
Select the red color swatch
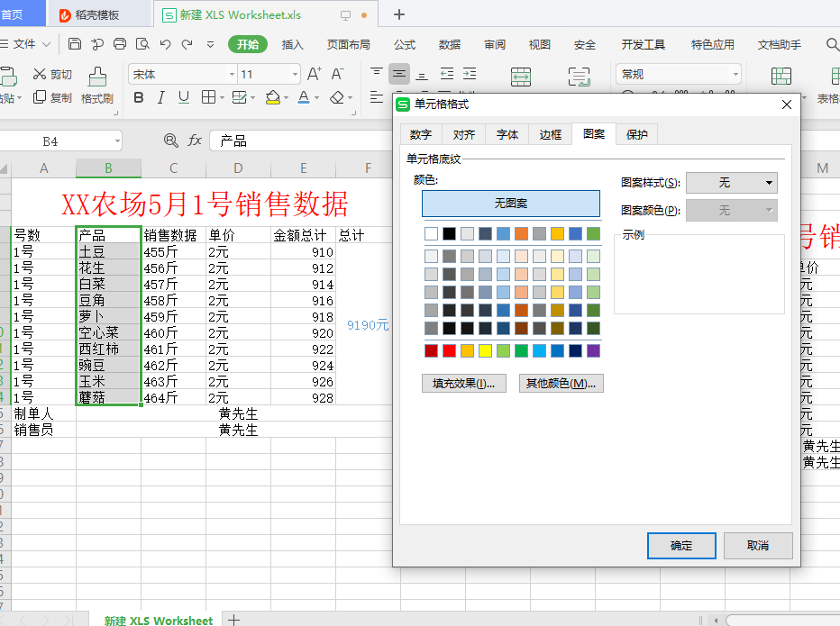(450, 351)
